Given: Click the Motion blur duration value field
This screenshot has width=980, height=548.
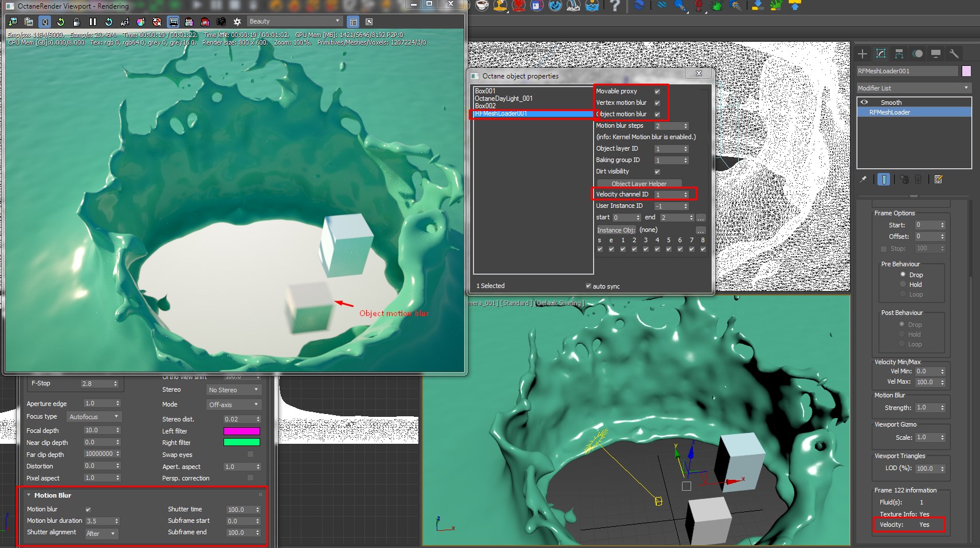Looking at the screenshot, I should [99, 521].
